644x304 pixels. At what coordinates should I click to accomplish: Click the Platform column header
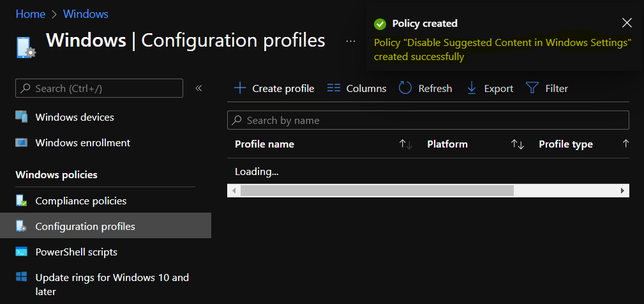point(447,144)
